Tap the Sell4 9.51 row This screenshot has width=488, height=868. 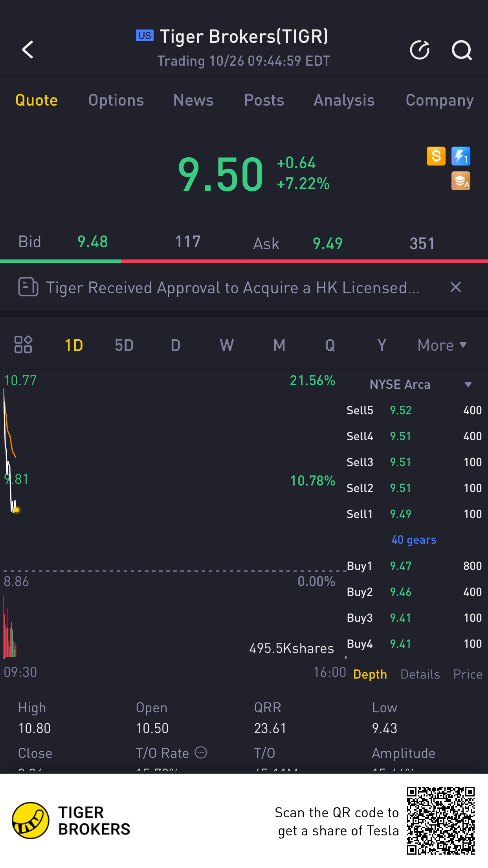tap(414, 436)
